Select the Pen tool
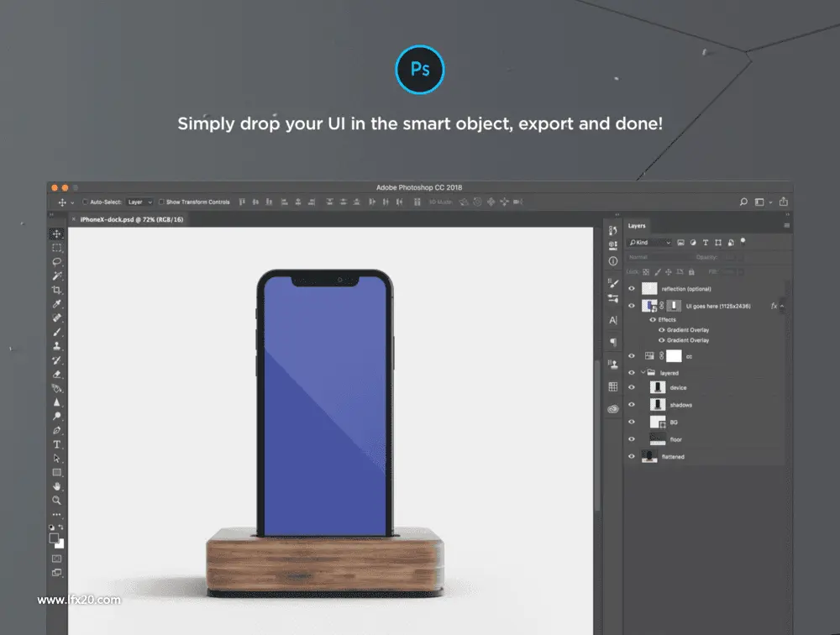The image size is (840, 635). 56,430
